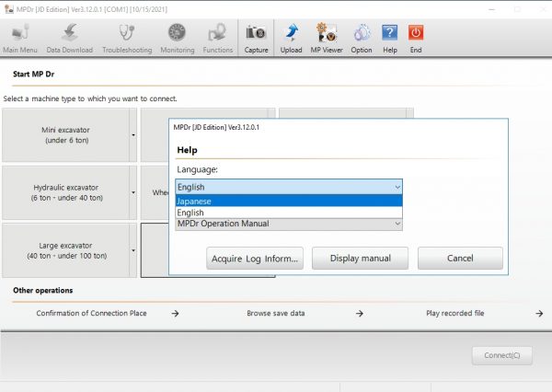Choose English option in dropdown list
Viewport: 552px width, 392px height.
(289, 213)
